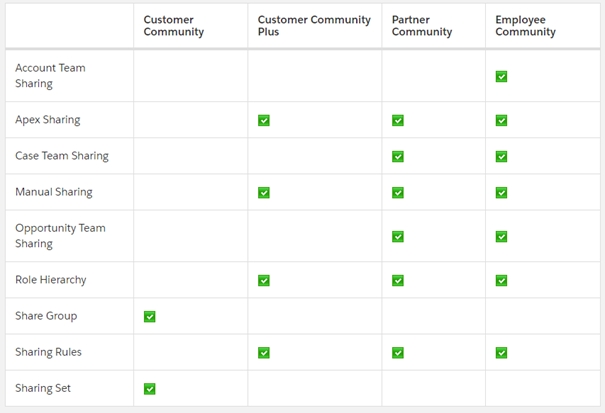
Task: Click Sharing Rules Partner Community checkmark
Action: tap(398, 353)
